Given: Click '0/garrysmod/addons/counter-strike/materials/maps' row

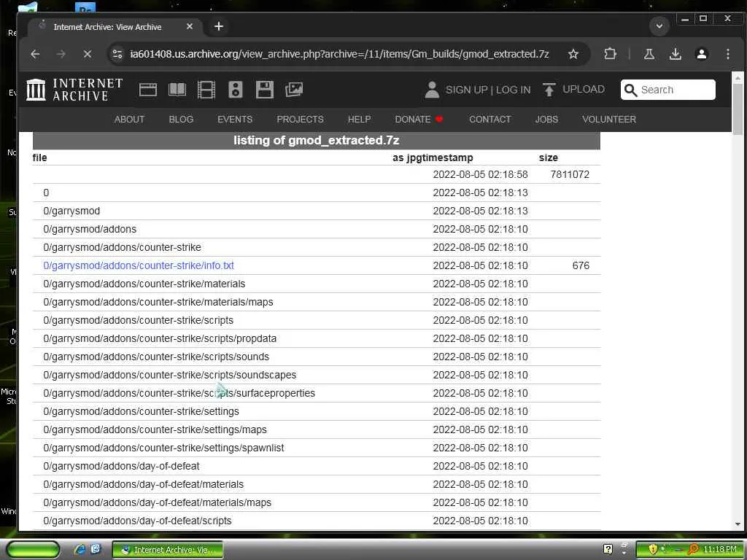Looking at the screenshot, I should point(317,303).
